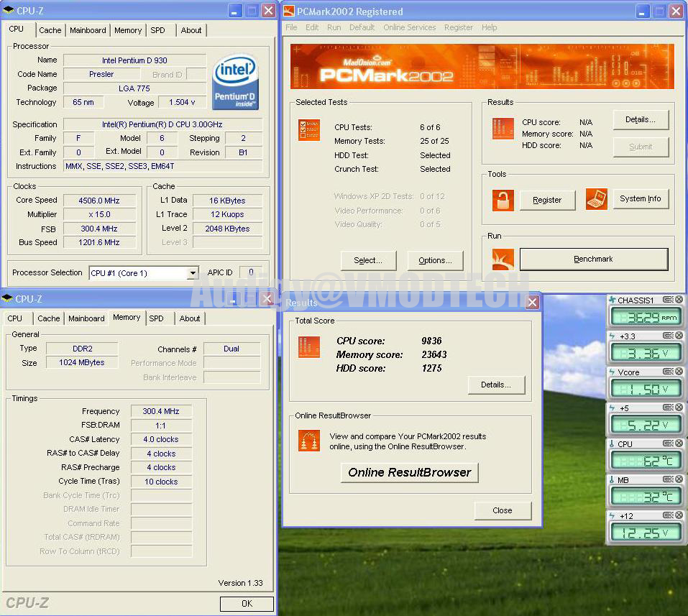
Task: Close the MB temperature monitor panel
Action: 679,479
